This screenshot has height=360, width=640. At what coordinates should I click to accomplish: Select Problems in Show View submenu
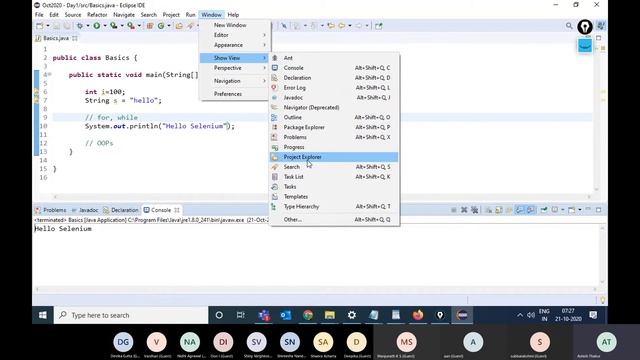(334, 137)
